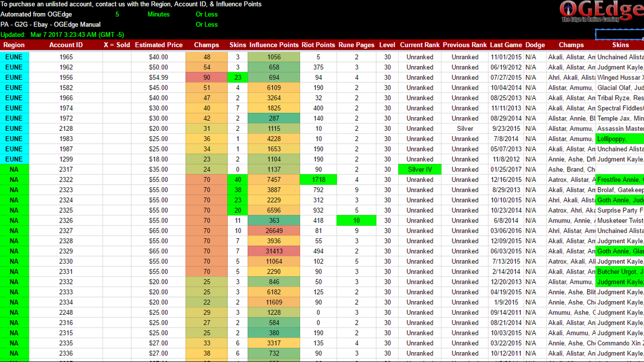Select last game date 01/25/2017

[x=506, y=170]
